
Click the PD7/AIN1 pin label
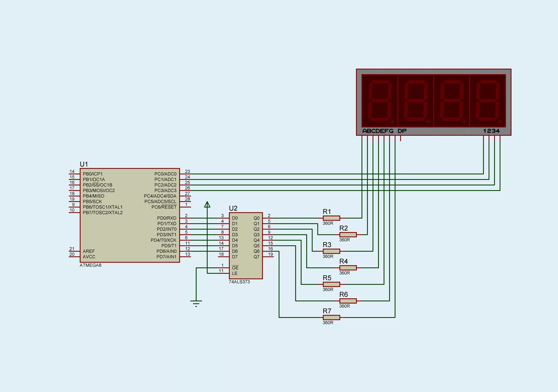tap(166, 257)
